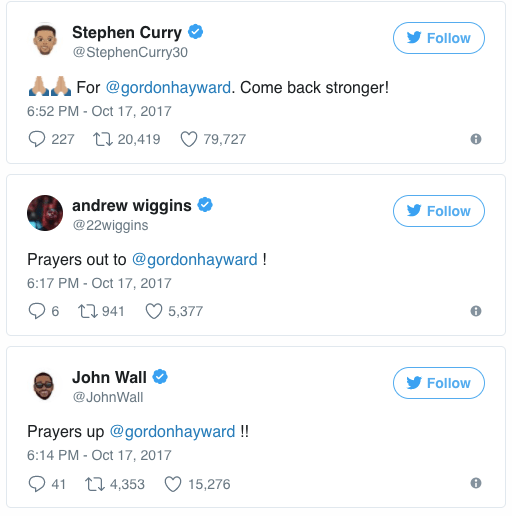Reply to andrew wiggins' tweet

(x=37, y=311)
